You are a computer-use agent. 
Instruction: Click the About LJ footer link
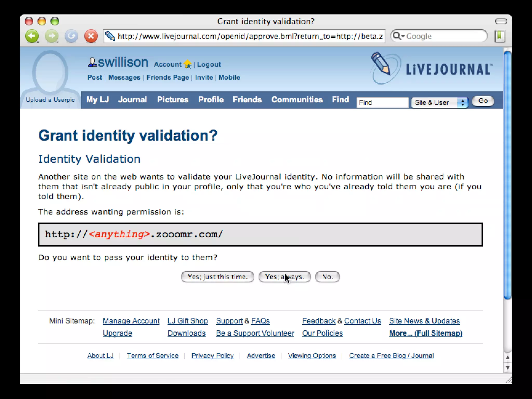point(101,356)
